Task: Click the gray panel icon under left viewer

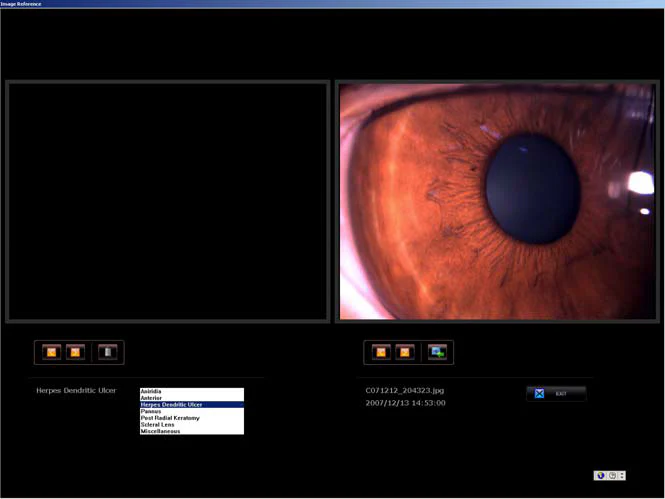Action: (x=108, y=352)
